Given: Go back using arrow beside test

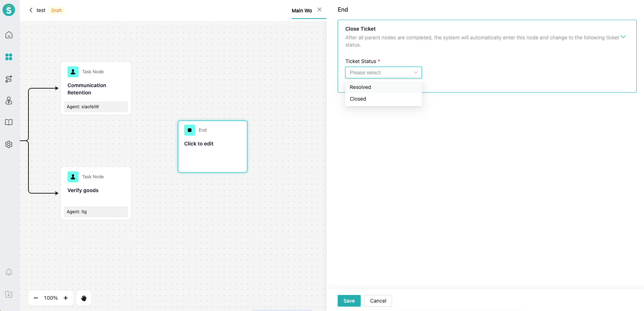Looking at the screenshot, I should (31, 10).
